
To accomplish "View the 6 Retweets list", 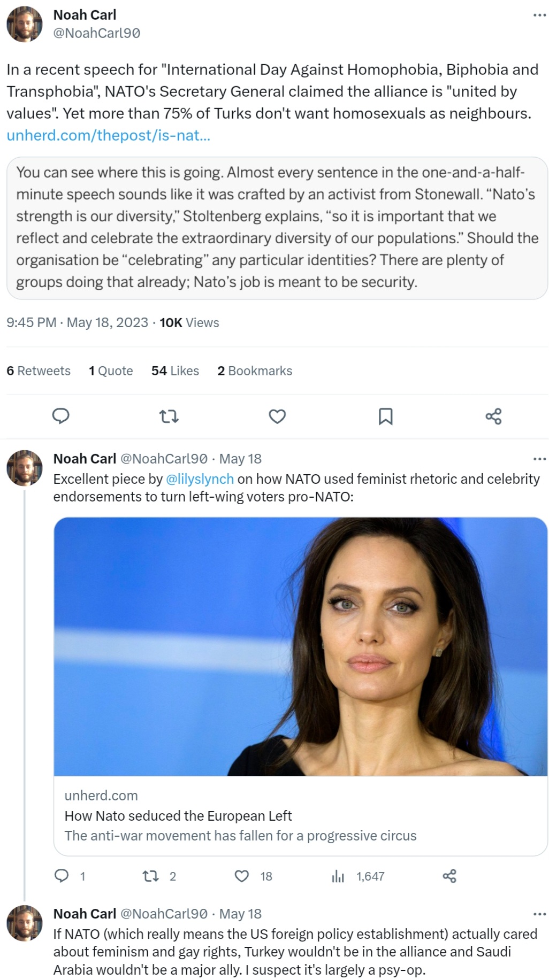I will 39,371.
